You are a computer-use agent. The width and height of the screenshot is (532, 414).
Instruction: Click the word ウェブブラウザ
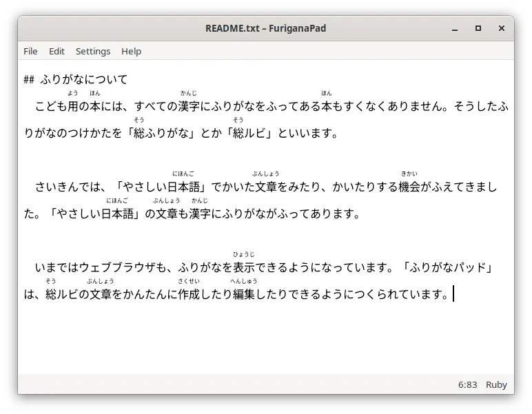point(117,267)
